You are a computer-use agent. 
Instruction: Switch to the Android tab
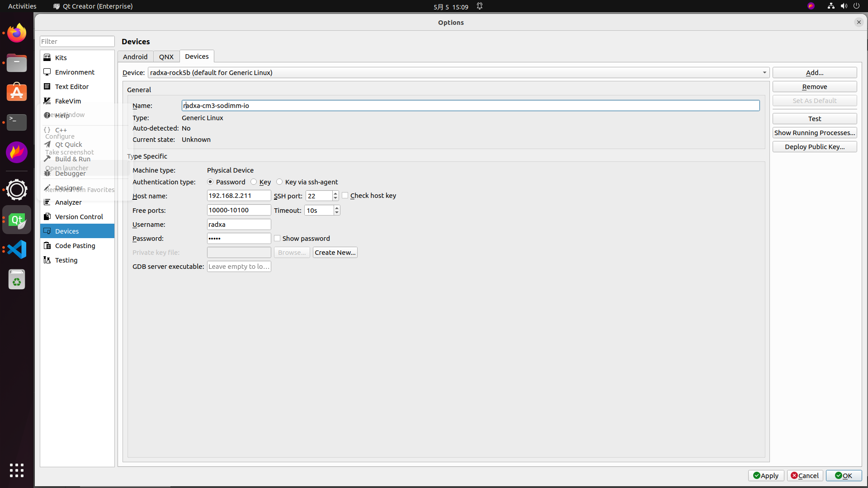(135, 56)
